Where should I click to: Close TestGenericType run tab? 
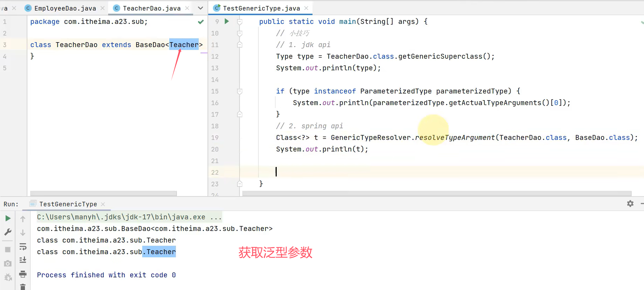click(103, 204)
